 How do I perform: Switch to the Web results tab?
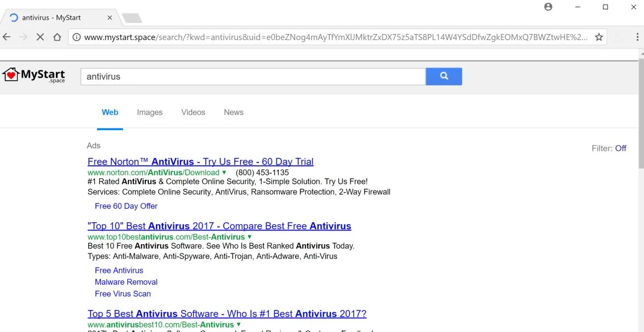110,112
